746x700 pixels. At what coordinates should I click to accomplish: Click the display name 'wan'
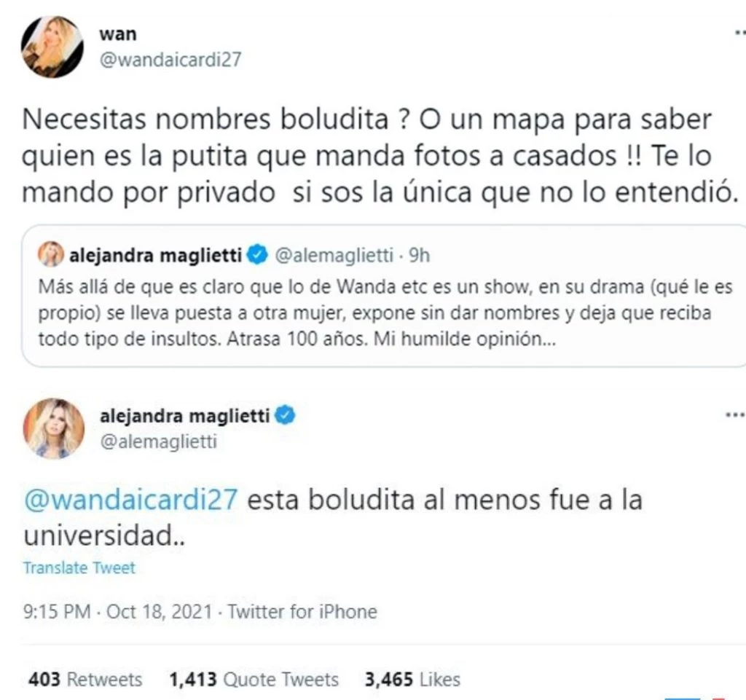point(117,34)
